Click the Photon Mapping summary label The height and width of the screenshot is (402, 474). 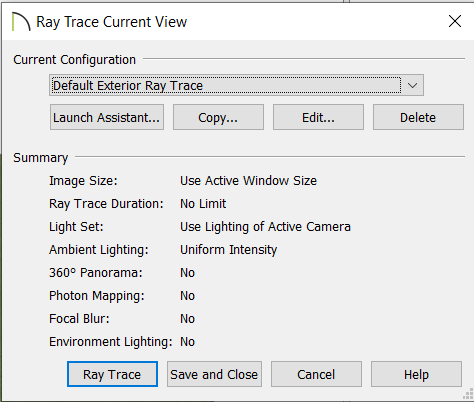click(x=97, y=296)
